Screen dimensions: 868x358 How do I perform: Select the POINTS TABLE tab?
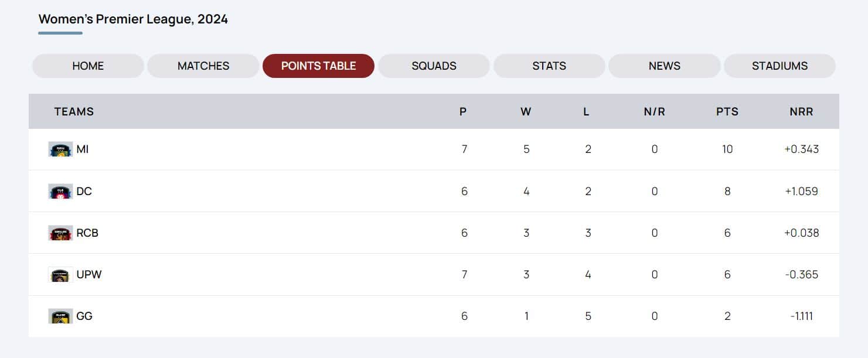tap(318, 66)
